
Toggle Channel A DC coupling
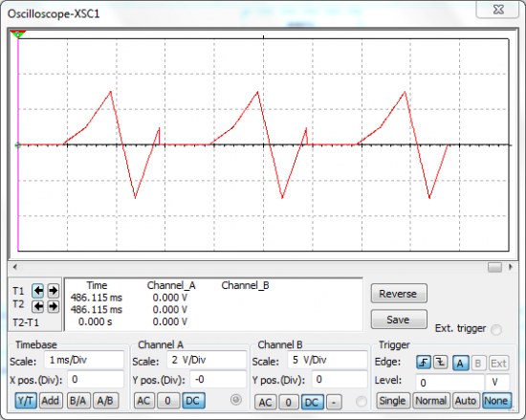(x=193, y=401)
